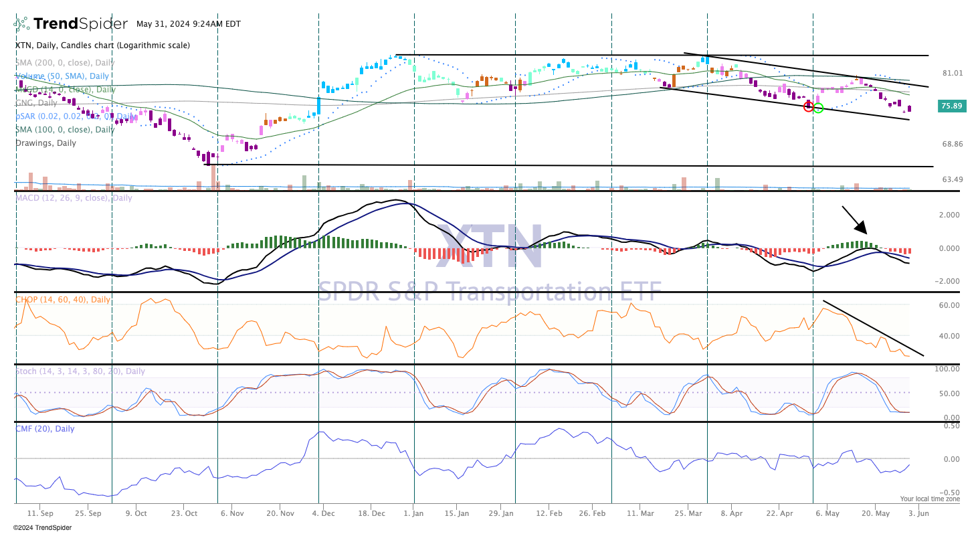Click the 0.50 CMF axis value
980x534 pixels.
pos(952,426)
